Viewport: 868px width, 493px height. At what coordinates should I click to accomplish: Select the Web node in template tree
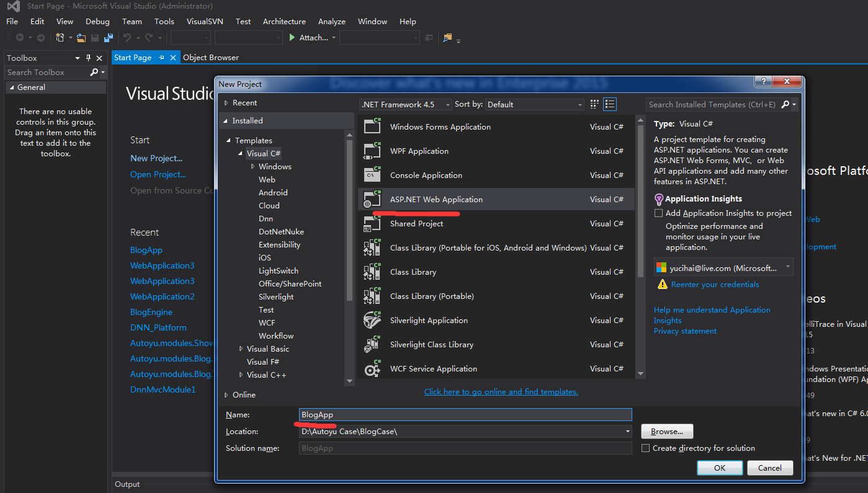coord(267,179)
